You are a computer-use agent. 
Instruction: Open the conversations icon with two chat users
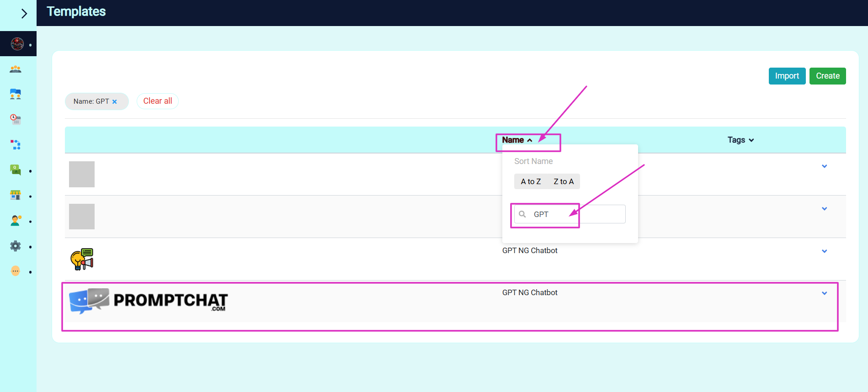(x=16, y=95)
